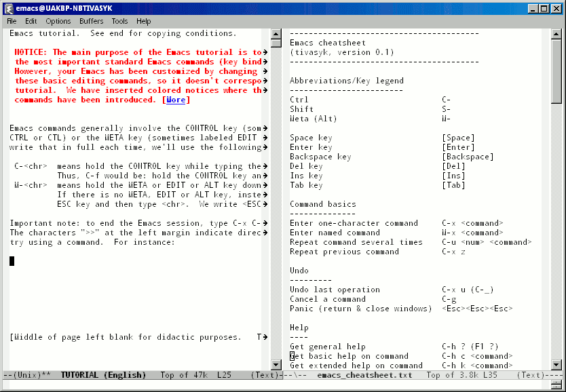566x392 pixels.
Task: Click the '[Ins]' key notation
Action: 454,176
